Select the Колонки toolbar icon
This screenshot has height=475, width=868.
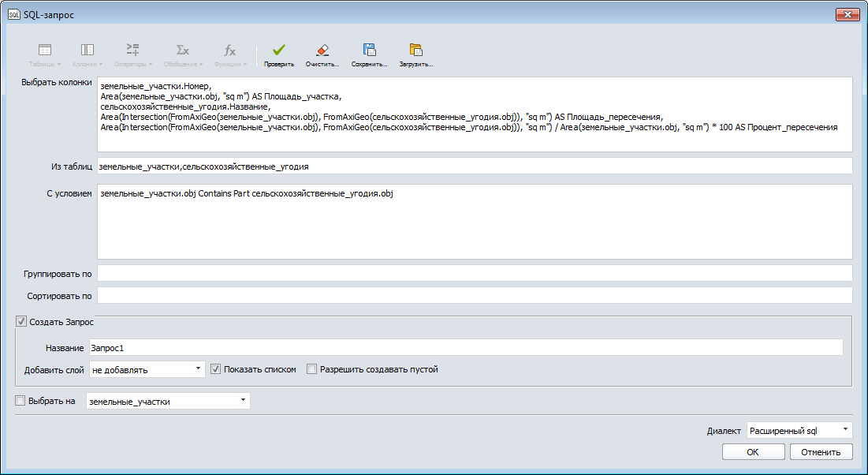(87, 51)
